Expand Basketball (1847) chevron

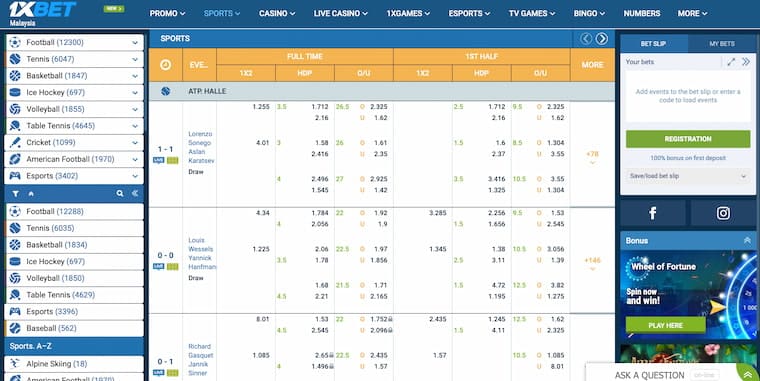point(135,76)
